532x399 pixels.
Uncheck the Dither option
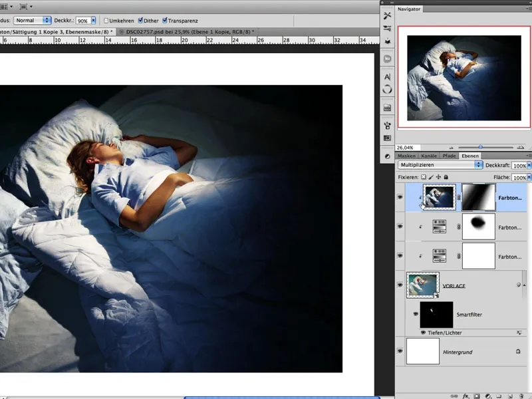point(140,21)
